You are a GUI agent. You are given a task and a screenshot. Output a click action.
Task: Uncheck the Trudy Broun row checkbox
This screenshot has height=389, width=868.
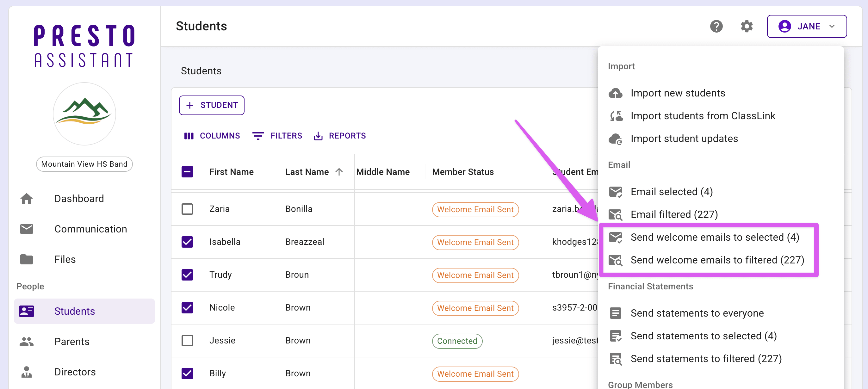click(x=187, y=275)
